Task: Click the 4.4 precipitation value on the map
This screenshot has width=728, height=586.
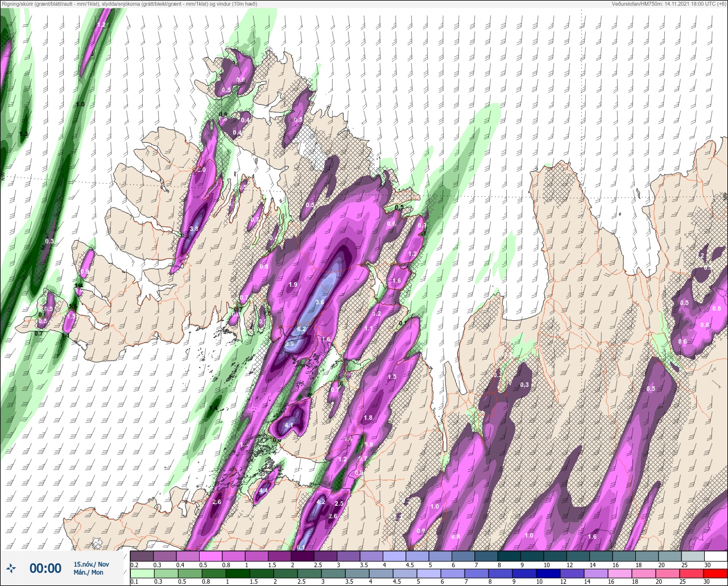Action: tap(263, 490)
